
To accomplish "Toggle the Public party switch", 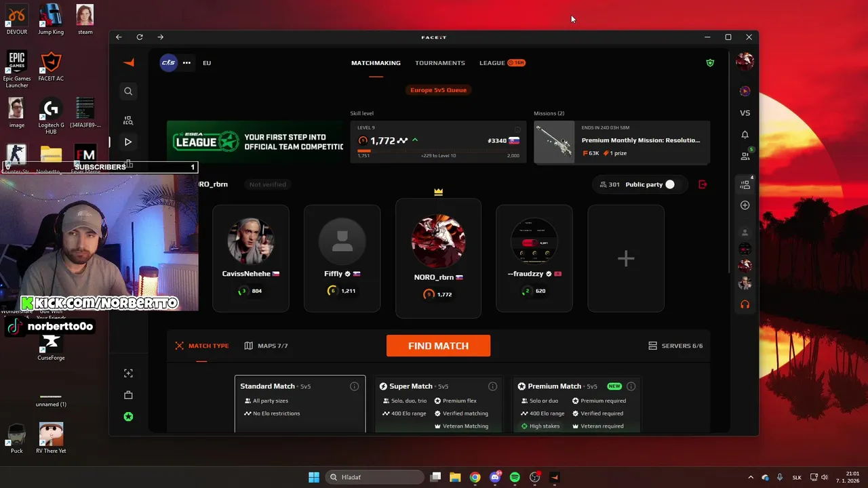I will pos(670,184).
